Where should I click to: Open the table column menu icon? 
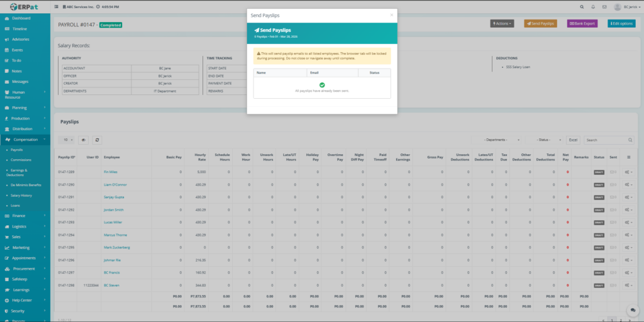[630, 157]
